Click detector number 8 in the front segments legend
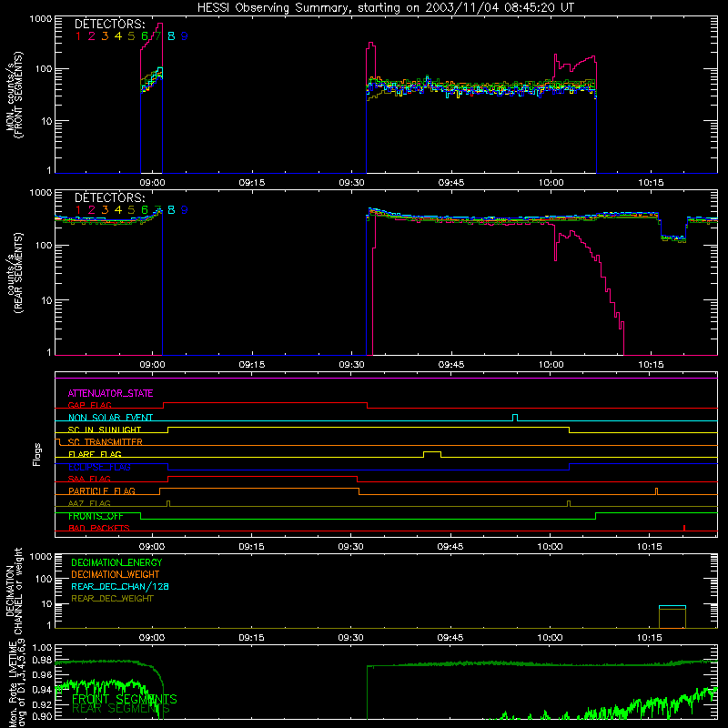The height and width of the screenshot is (728, 728). (171, 36)
